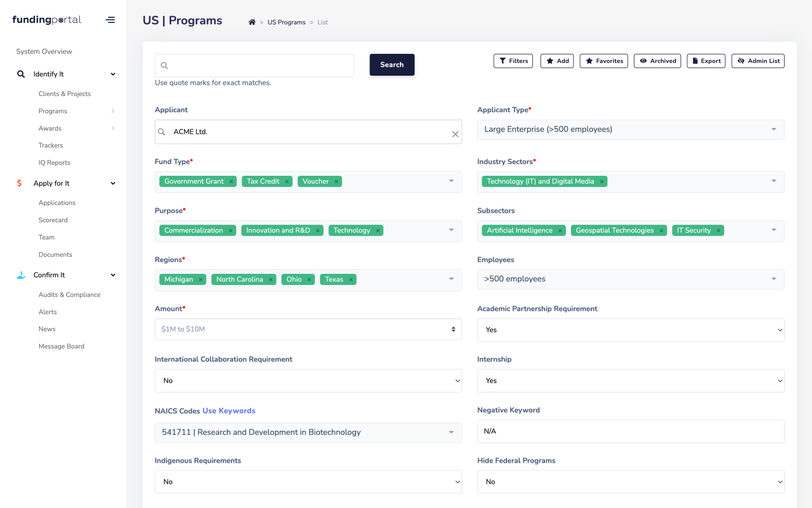Viewport: 812px width, 508px height.
Task: Click the eye icon on Archived button
Action: pyautogui.click(x=642, y=60)
